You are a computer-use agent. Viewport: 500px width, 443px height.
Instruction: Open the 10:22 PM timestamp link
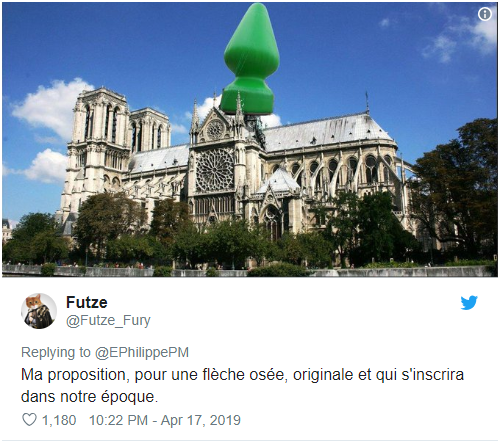[x=118, y=420]
